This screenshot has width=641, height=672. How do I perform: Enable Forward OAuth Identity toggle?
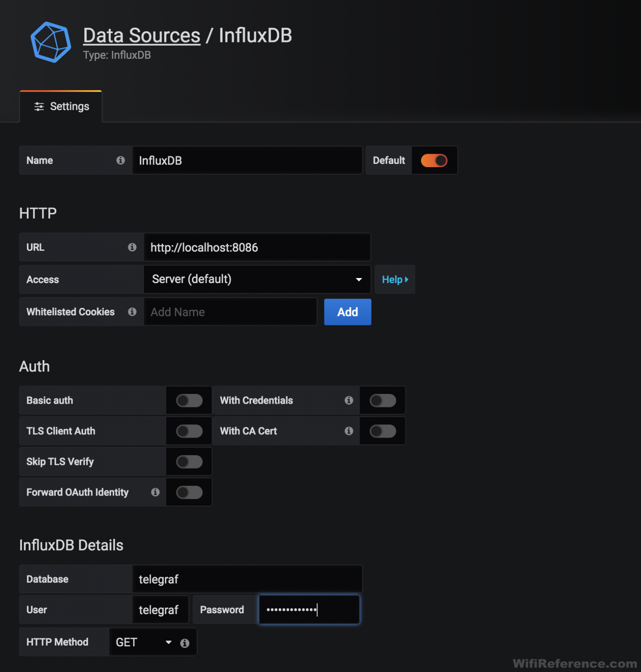189,492
